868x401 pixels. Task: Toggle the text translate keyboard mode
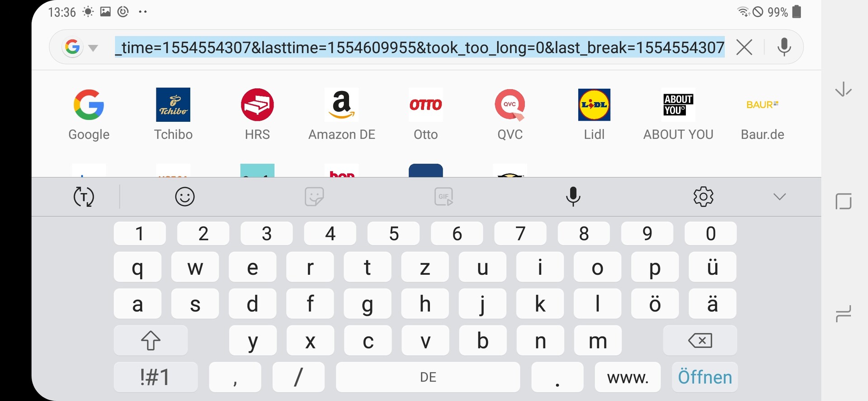[84, 197]
